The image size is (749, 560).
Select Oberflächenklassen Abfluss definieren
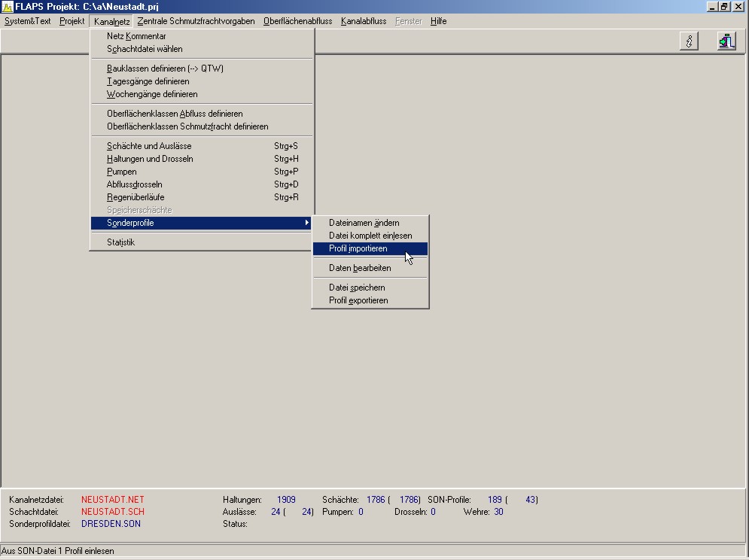[x=202, y=114]
